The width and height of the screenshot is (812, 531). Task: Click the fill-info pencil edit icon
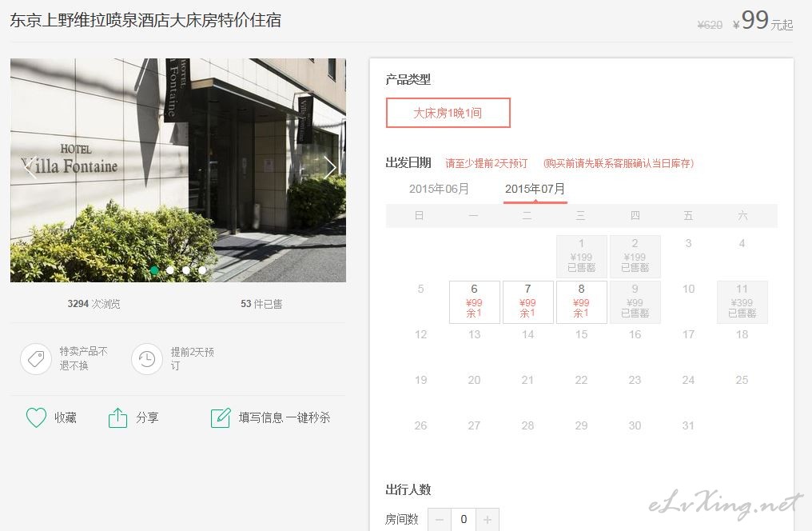point(221,417)
